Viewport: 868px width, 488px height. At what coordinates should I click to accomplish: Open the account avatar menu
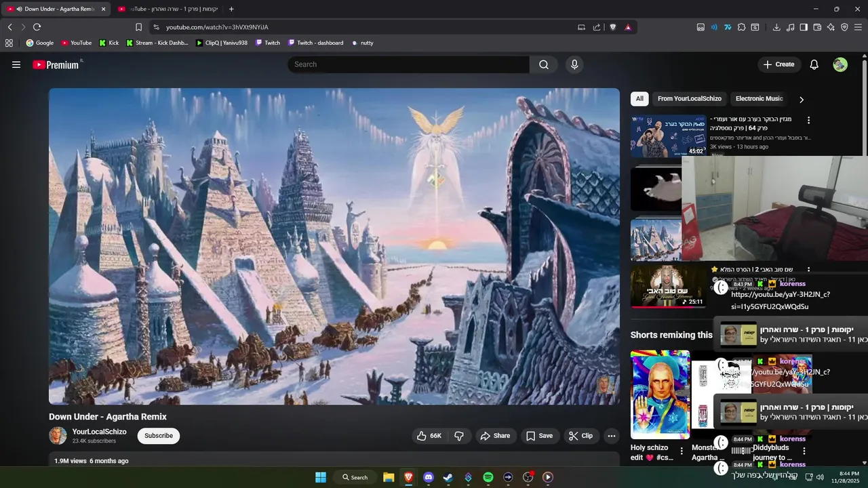840,64
